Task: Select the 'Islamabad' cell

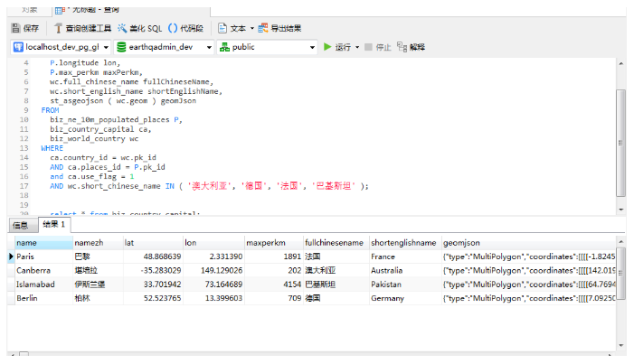Action: point(43,285)
